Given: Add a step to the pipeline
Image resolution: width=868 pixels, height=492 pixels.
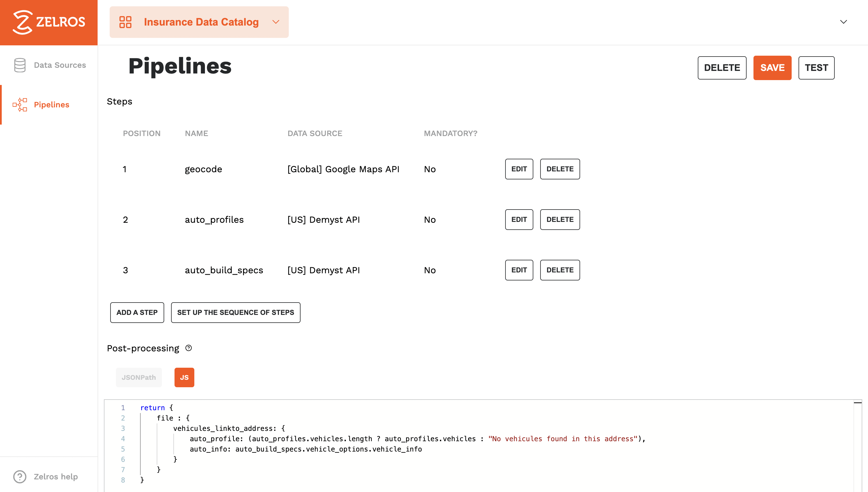Looking at the screenshot, I should pos(137,313).
